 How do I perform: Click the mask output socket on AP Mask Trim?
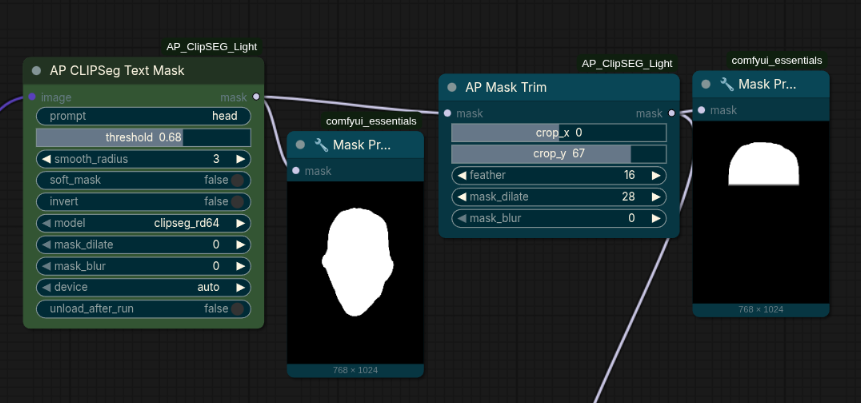click(x=671, y=113)
